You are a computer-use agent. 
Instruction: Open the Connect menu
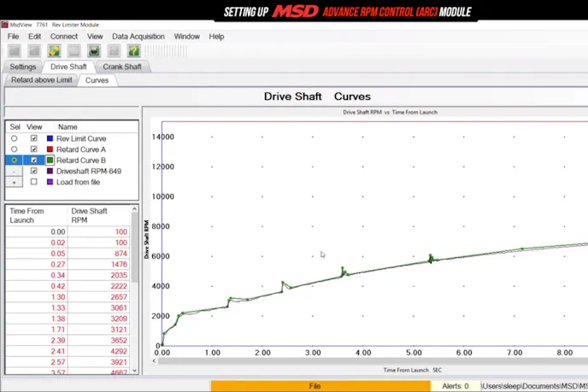click(64, 37)
